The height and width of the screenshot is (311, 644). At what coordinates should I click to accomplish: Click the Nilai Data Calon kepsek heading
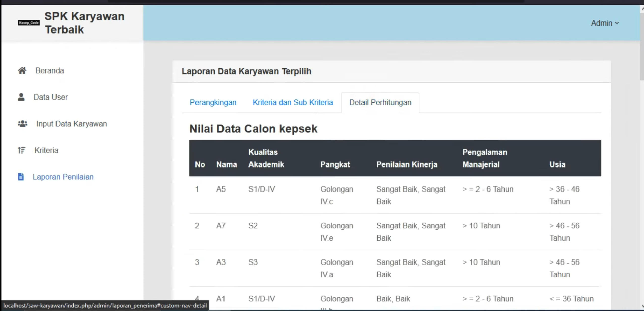(253, 129)
